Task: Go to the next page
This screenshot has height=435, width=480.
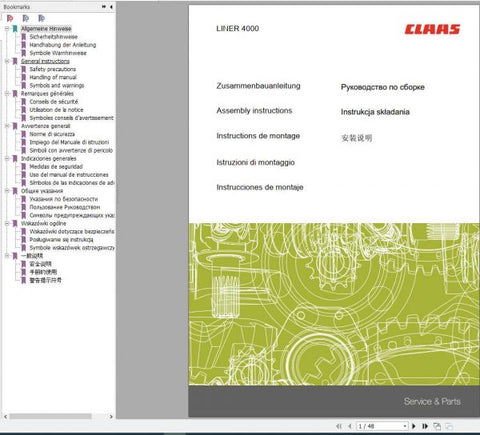Action: 414,426
